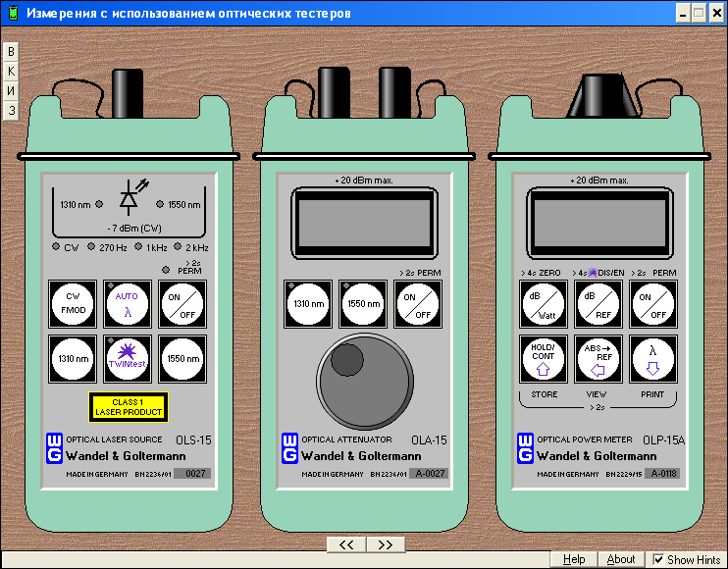
Task: Click the OLP-15A model label
Action: pos(664,440)
